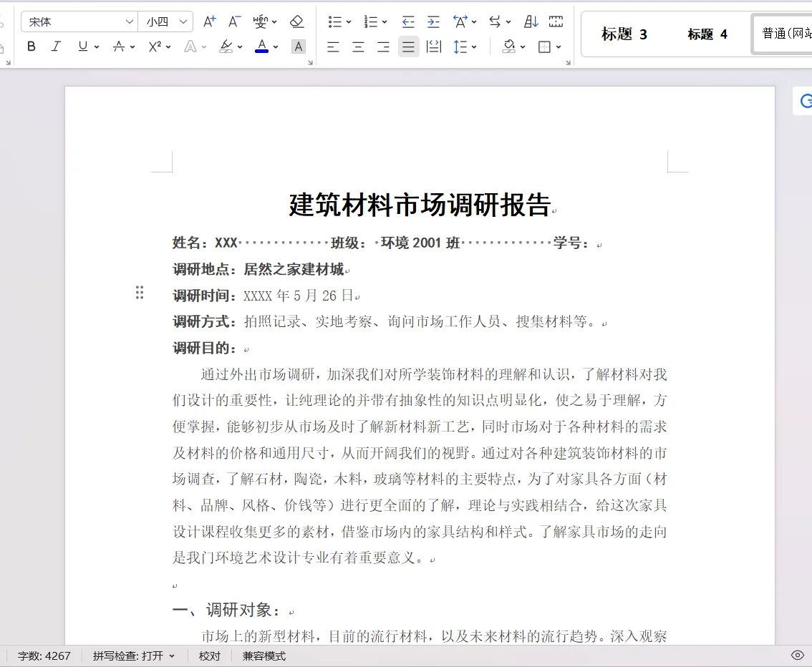Apply superscript X² formatting
Image resolution: width=812 pixels, height=667 pixels.
(x=155, y=47)
